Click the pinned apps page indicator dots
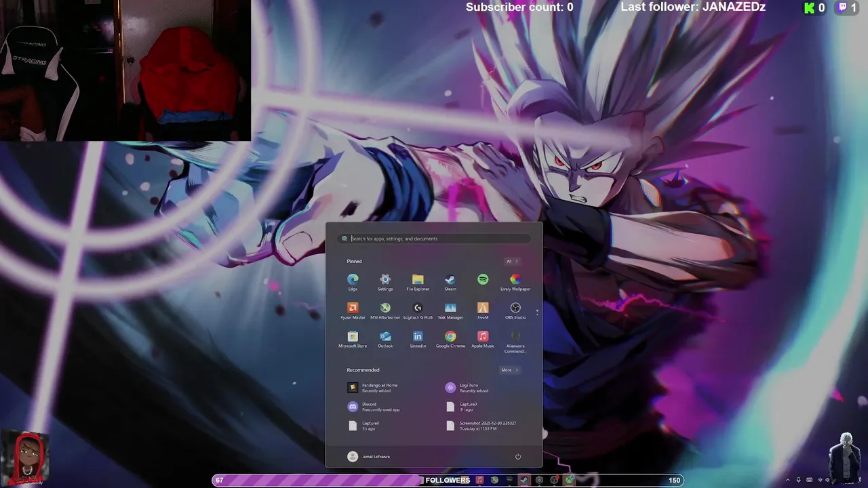The image size is (868, 488). pos(537,312)
